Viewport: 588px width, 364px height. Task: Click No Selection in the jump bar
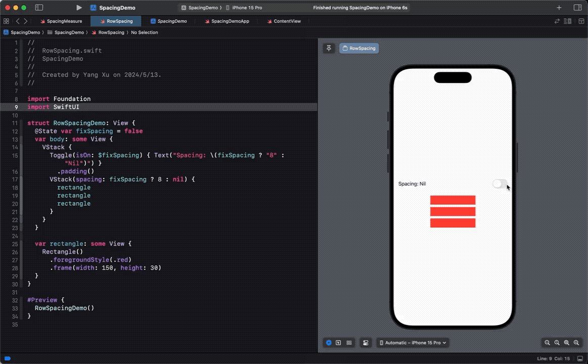(144, 32)
